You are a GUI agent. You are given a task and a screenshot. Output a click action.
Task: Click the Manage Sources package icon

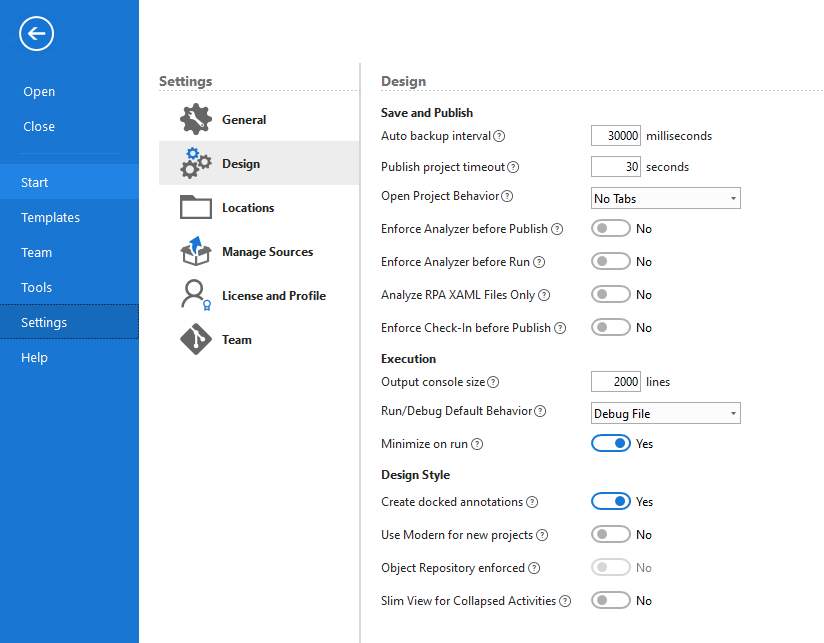coord(195,251)
